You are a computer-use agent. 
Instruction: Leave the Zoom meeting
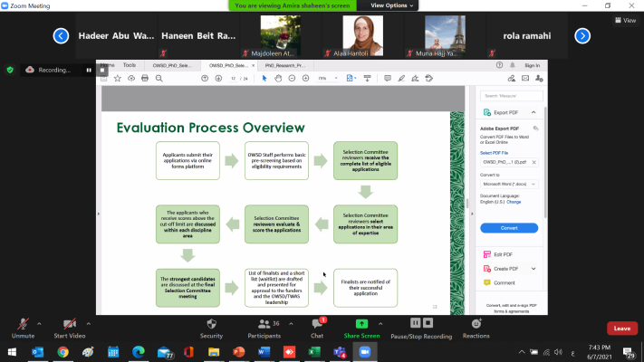[621, 329]
